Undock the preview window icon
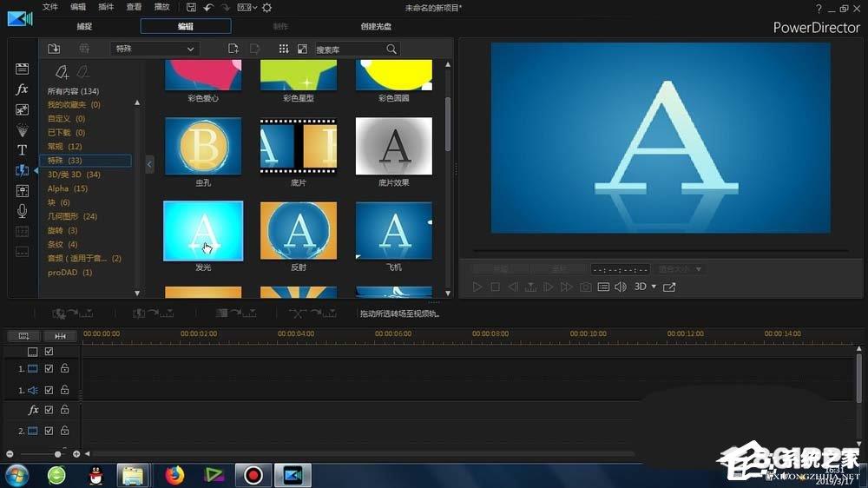The width and height of the screenshot is (868, 488). pyautogui.click(x=669, y=287)
